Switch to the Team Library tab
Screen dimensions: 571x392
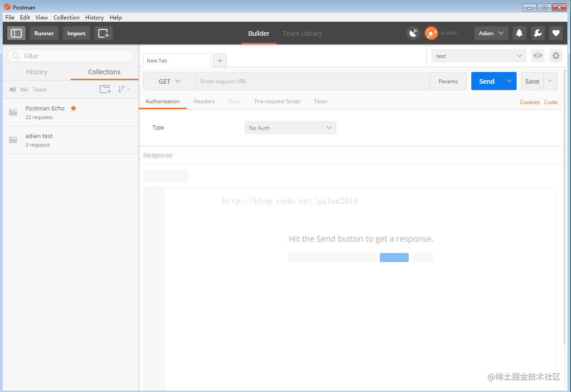[x=302, y=33]
